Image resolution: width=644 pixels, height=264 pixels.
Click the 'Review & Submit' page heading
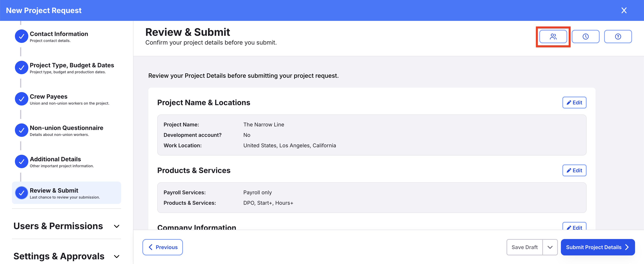187,32
